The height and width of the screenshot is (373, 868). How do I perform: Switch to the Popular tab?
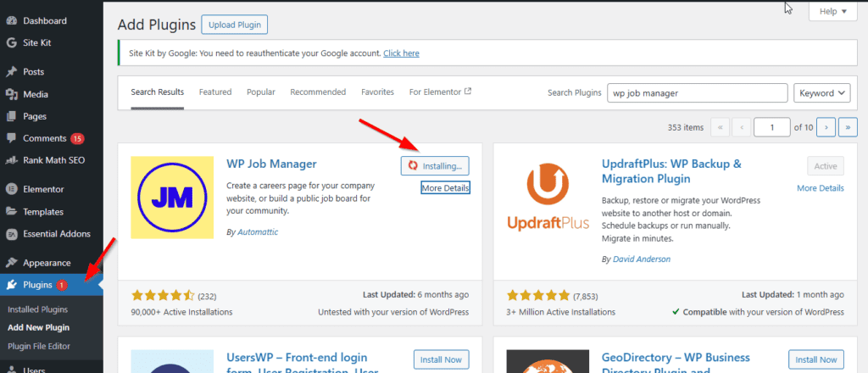tap(261, 92)
